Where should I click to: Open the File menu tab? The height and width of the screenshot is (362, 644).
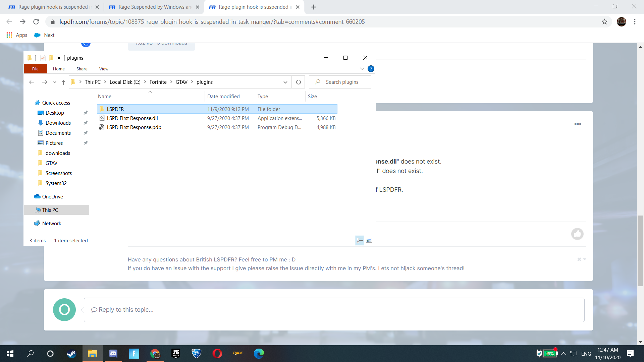pyautogui.click(x=35, y=69)
